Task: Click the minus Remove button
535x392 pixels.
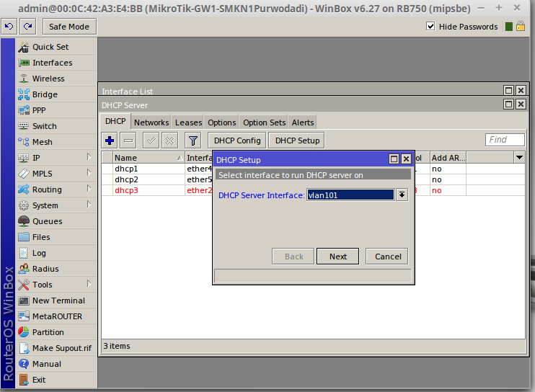Action: coord(128,141)
